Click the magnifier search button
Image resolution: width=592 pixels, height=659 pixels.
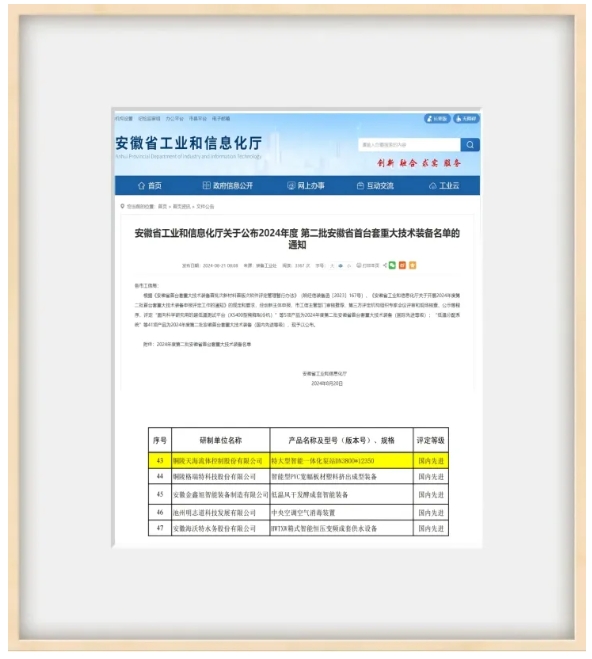470,145
